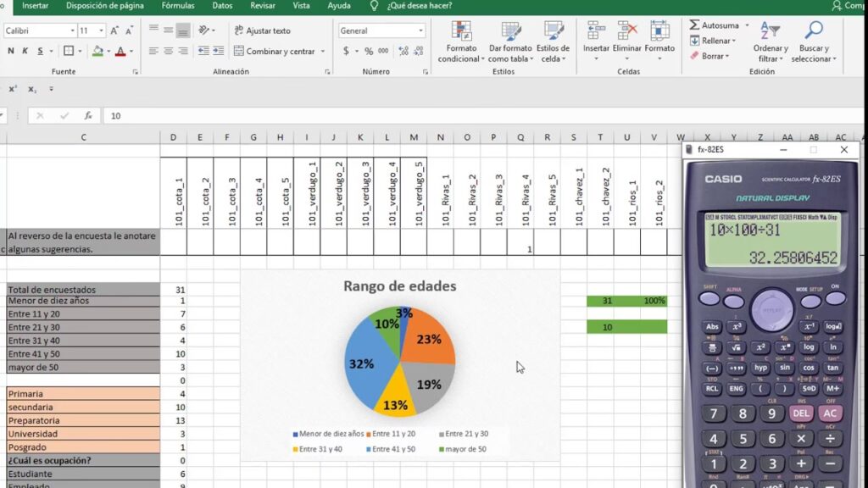Toggle Ajustar texto wrapping

tap(262, 30)
